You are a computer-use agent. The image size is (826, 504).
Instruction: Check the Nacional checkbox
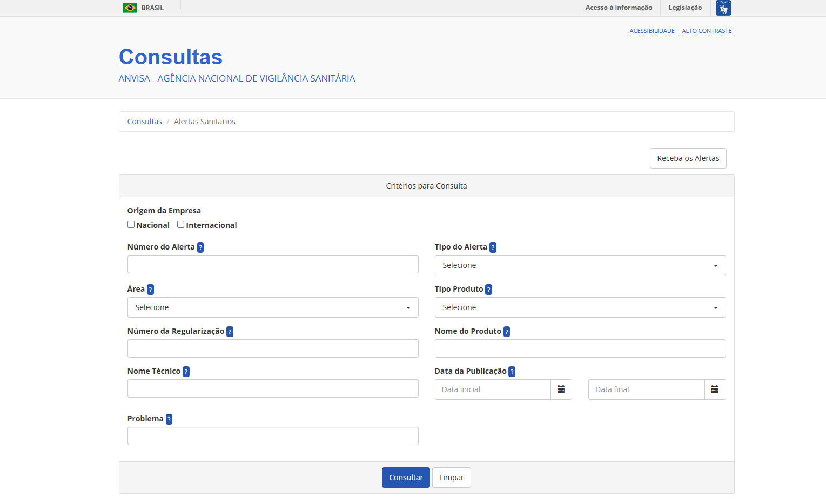tap(131, 225)
